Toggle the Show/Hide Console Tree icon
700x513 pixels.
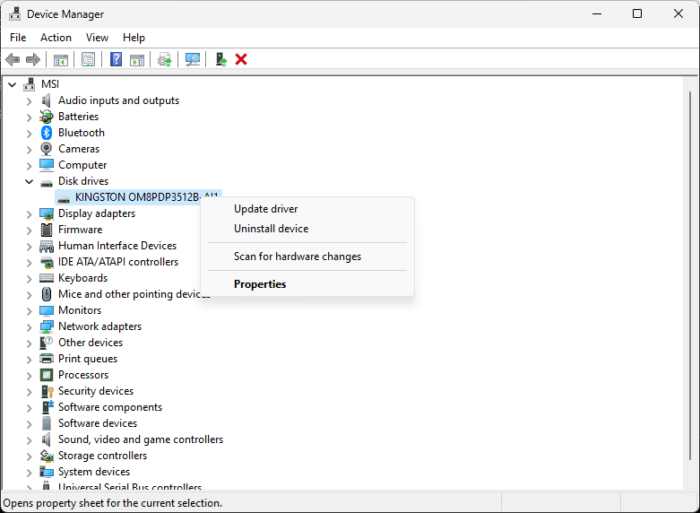(x=61, y=59)
